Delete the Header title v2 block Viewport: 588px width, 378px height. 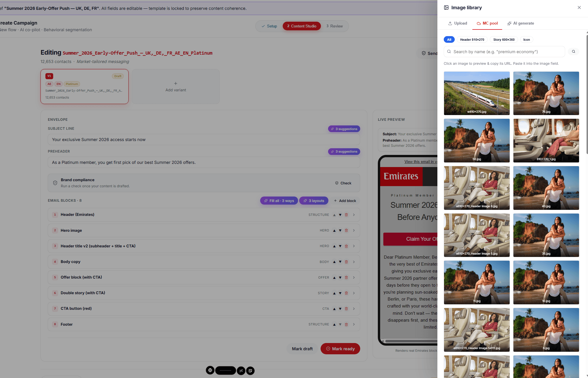346,246
